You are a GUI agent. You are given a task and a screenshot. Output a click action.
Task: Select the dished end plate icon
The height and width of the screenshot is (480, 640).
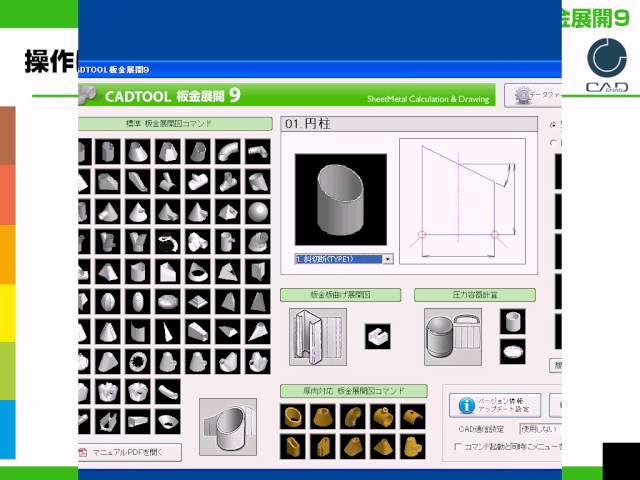pos(513,351)
